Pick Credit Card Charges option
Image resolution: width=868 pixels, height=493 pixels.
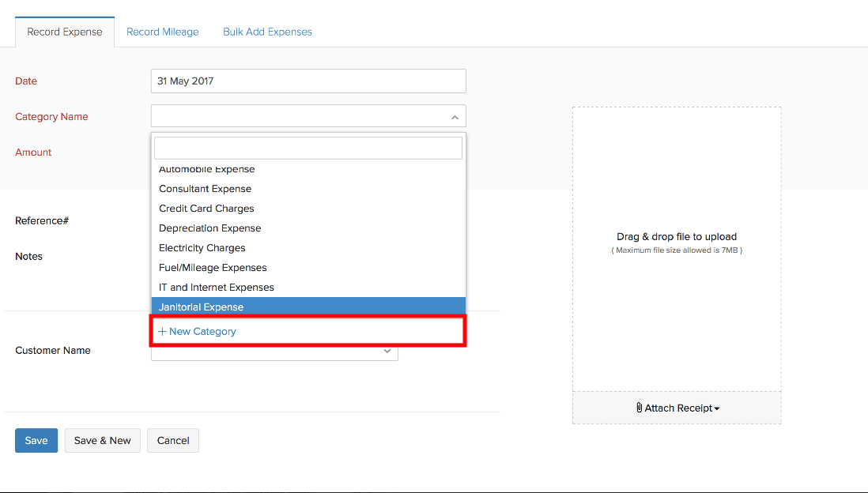click(x=207, y=209)
